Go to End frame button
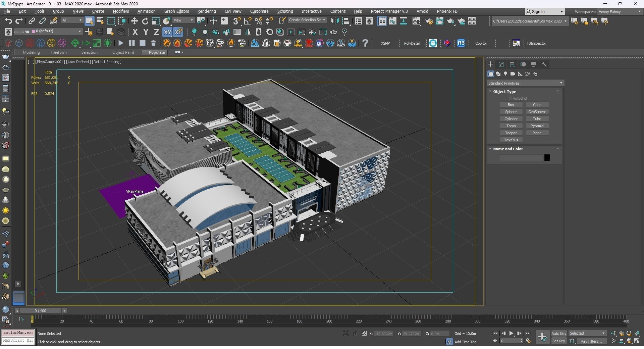This screenshot has width=644, height=349. click(x=528, y=334)
